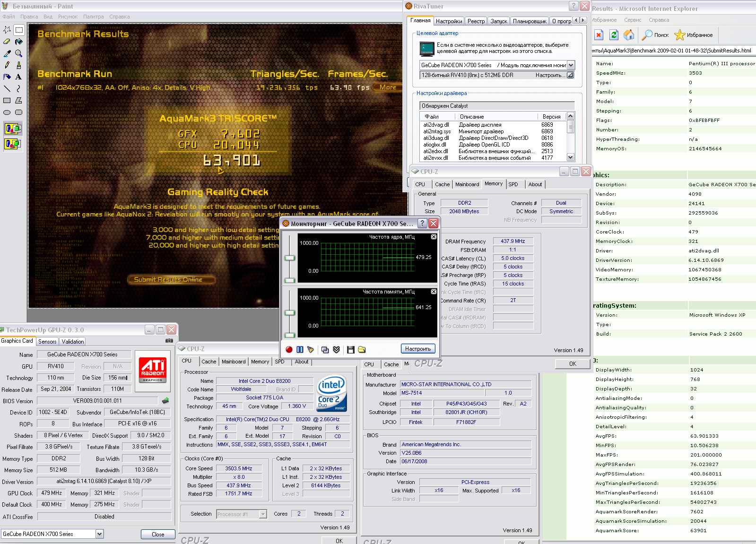The image size is (756, 544).
Task: Choose the transparent selection option in Paint
Action: 13,143
